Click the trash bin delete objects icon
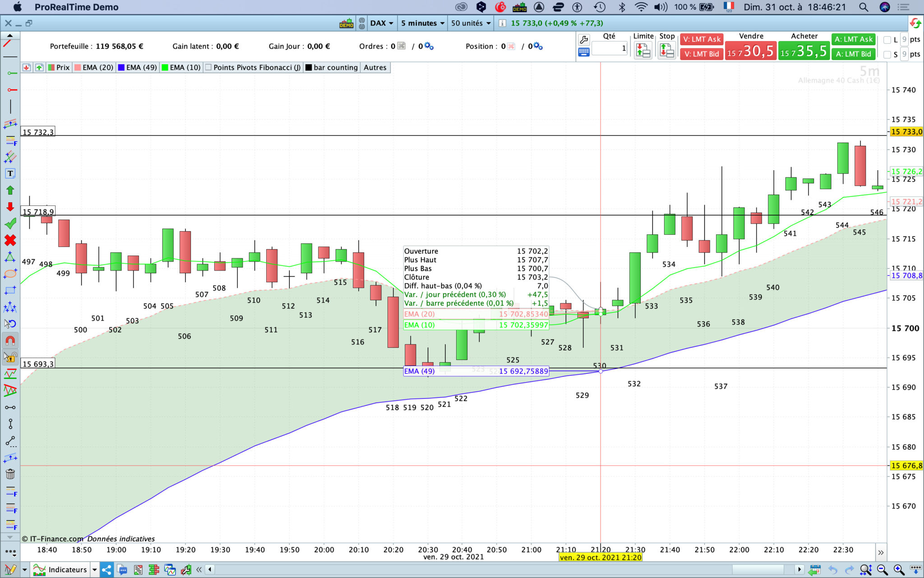 [10, 474]
